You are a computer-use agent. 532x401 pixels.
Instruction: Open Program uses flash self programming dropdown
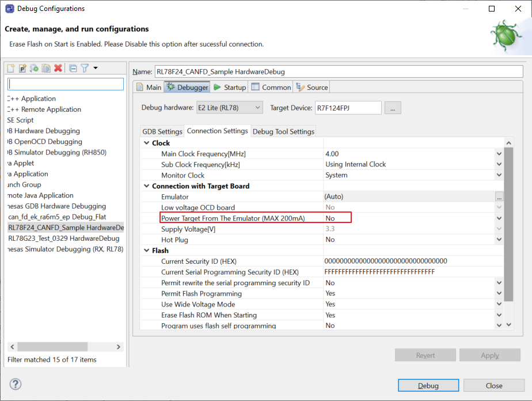click(x=499, y=326)
